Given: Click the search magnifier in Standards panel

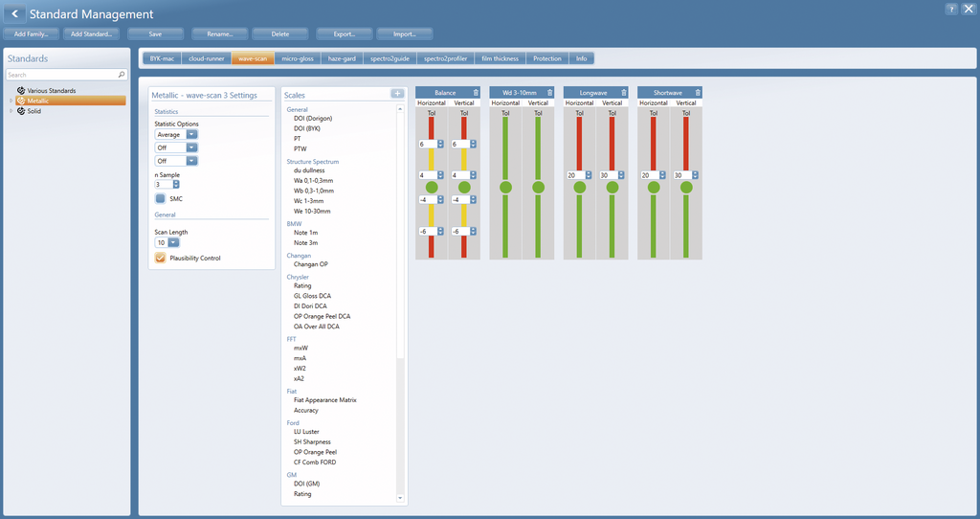Looking at the screenshot, I should (x=122, y=75).
